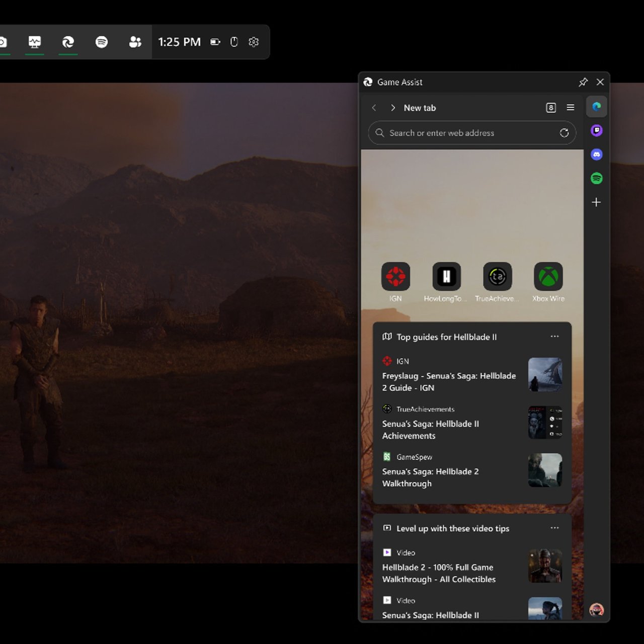Image resolution: width=644 pixels, height=644 pixels.
Task: Open Microsoft Edge Game Assist from Game Bar
Action: [x=68, y=42]
